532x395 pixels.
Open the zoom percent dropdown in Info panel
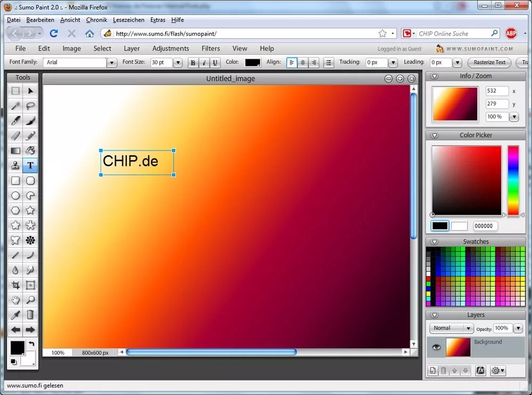pos(514,116)
